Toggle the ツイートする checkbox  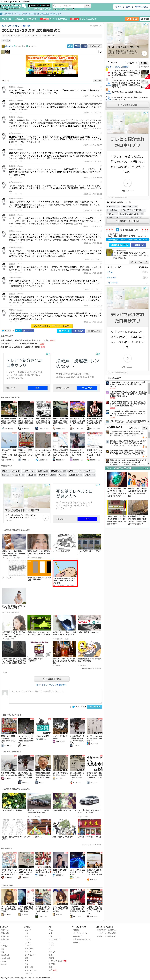[71, 707]
